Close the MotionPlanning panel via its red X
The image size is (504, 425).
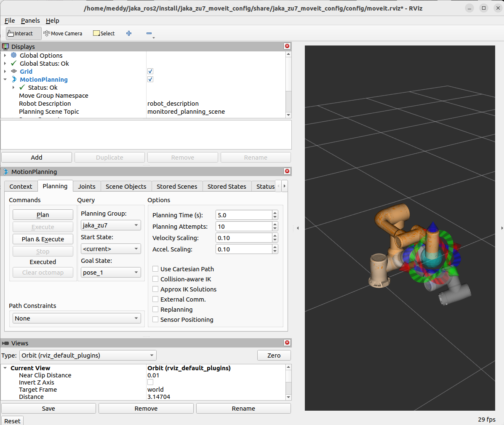pos(287,171)
